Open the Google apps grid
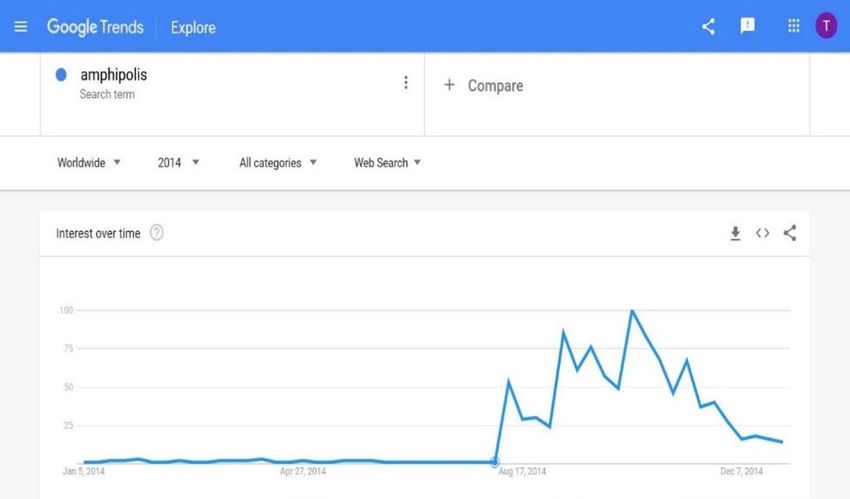The width and height of the screenshot is (850, 499). coord(794,26)
